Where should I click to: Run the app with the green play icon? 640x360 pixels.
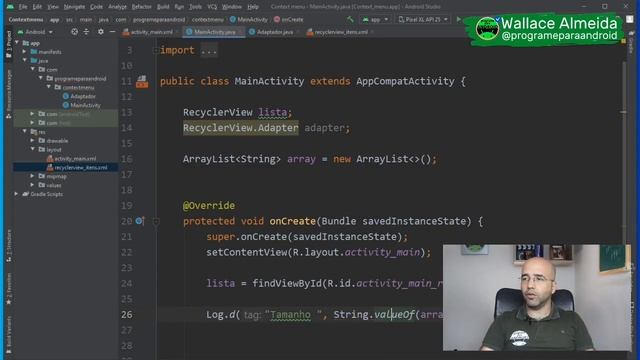pyautogui.click(x=458, y=19)
